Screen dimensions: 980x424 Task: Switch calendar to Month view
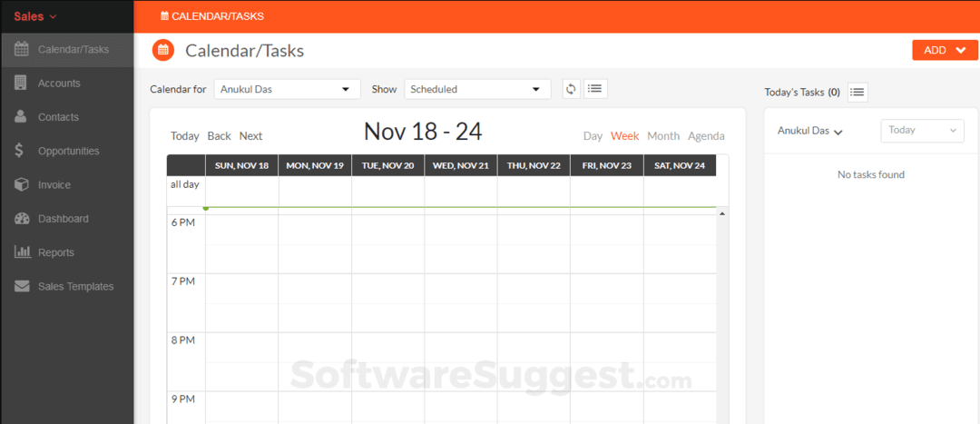point(663,136)
